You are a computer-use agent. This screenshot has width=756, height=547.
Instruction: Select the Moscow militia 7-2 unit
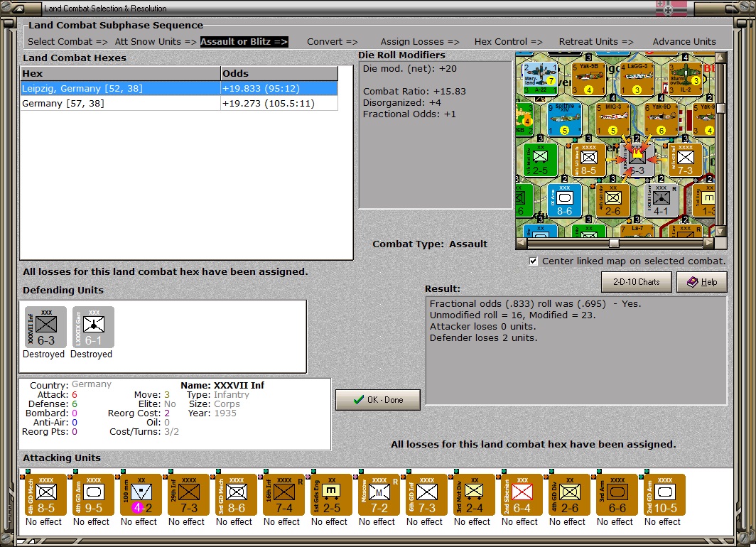pyautogui.click(x=379, y=495)
